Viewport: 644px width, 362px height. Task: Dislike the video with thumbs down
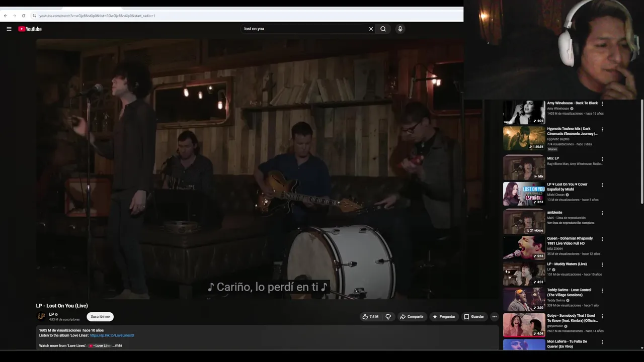coord(388,317)
